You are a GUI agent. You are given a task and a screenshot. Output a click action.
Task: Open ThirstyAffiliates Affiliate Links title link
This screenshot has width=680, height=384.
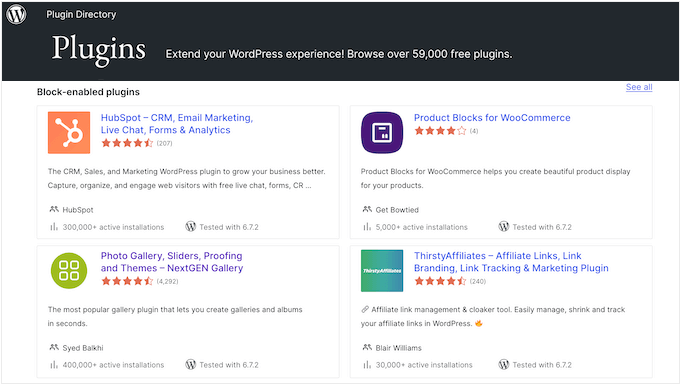511,262
